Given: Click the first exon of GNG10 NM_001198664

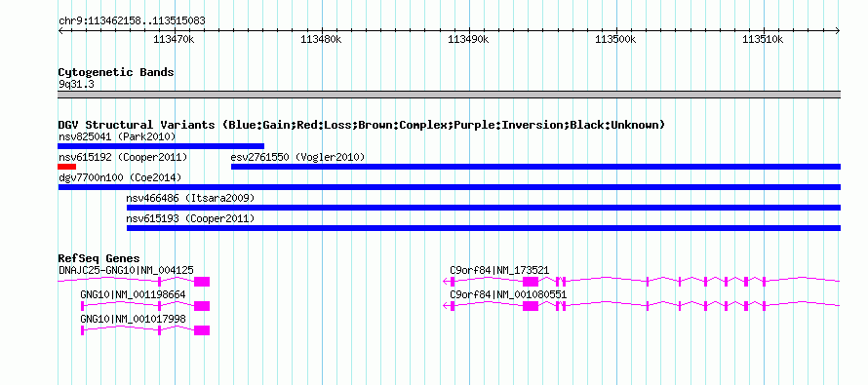Looking at the screenshot, I should point(83,306).
